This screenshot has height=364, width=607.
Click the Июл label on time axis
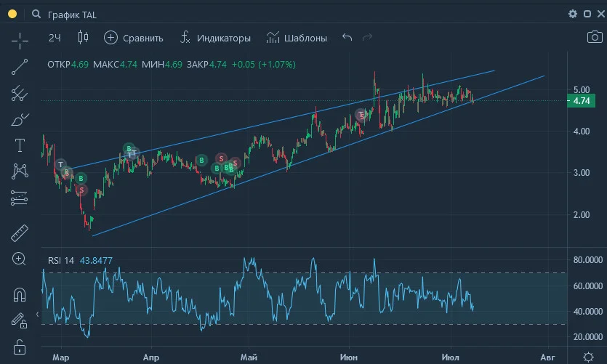pyautogui.click(x=450, y=357)
